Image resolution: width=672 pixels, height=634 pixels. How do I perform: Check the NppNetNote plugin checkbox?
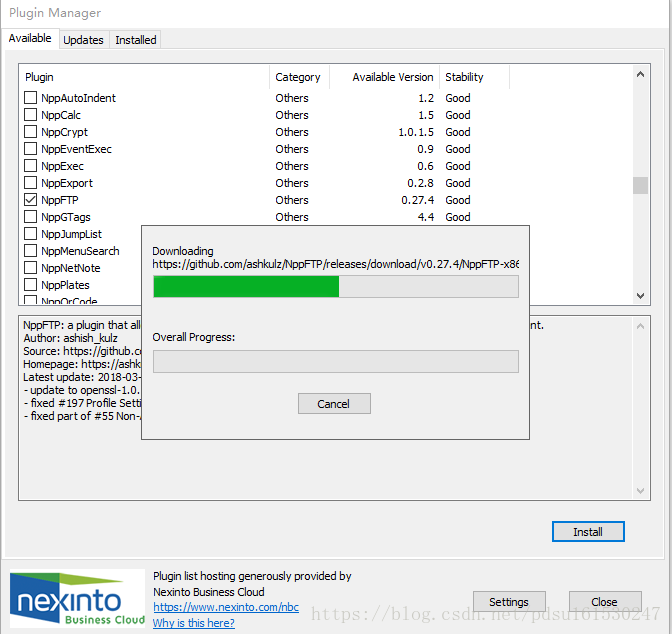[30, 268]
